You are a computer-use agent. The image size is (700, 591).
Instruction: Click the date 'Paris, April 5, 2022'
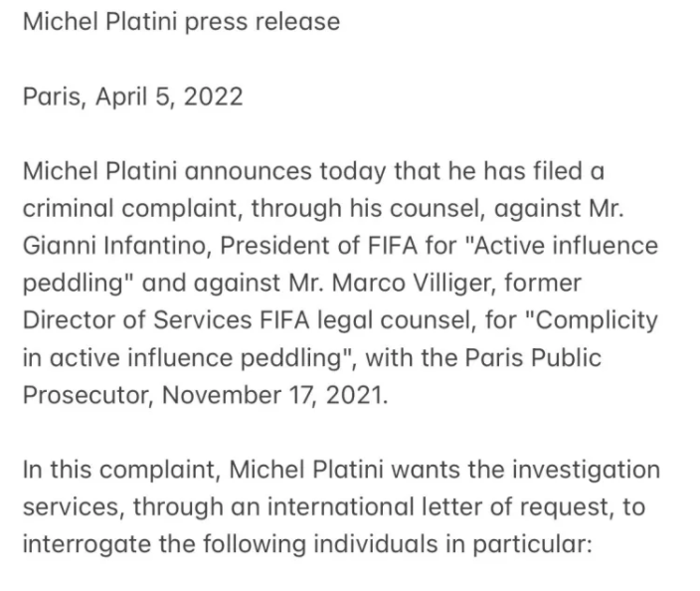point(132,97)
